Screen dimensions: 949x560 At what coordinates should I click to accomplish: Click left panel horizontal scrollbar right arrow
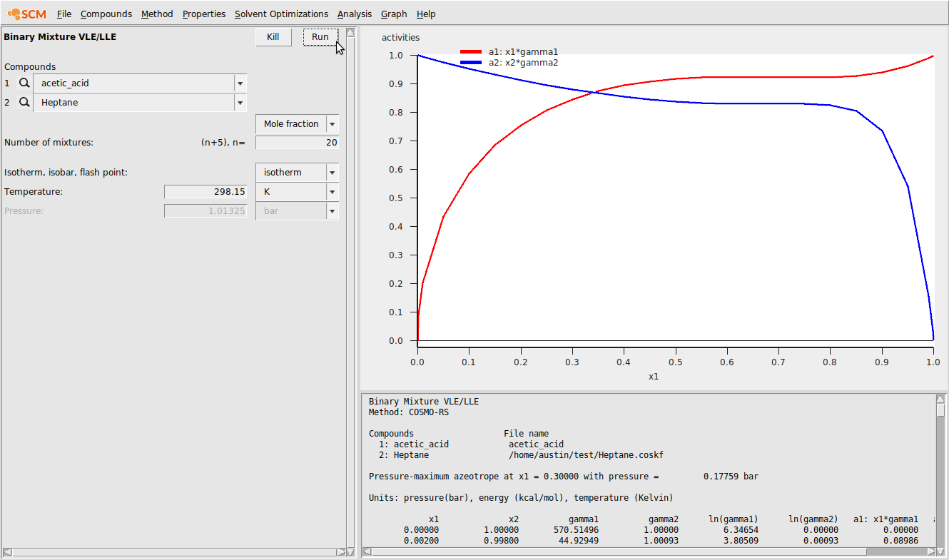[340, 552]
